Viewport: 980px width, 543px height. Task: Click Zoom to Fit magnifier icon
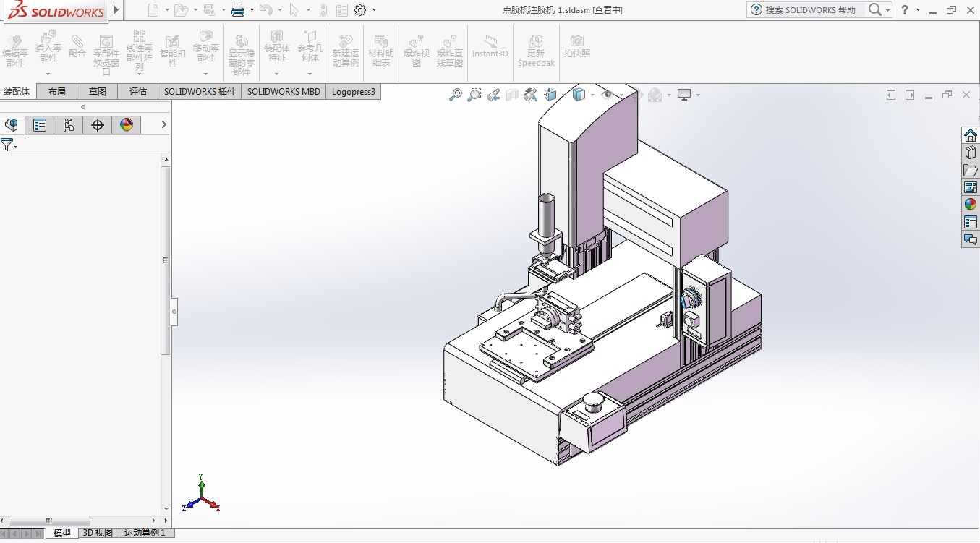tap(455, 95)
